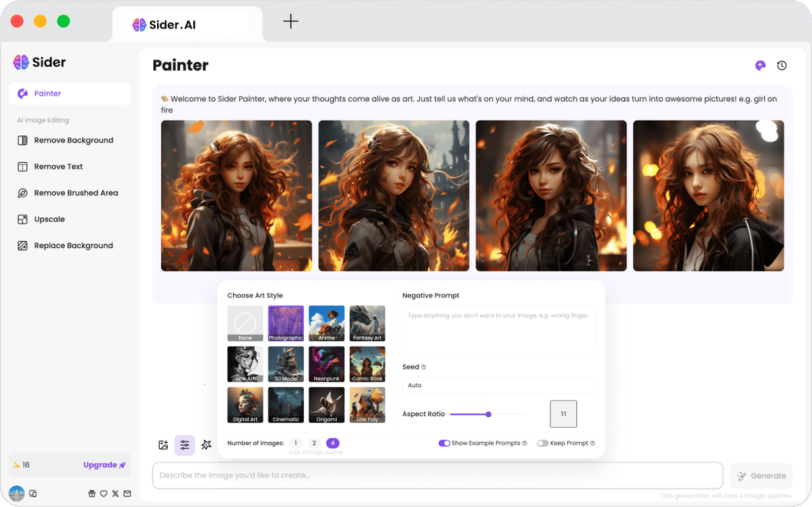
Task: Click the magic wand star icon
Action: [x=206, y=445]
